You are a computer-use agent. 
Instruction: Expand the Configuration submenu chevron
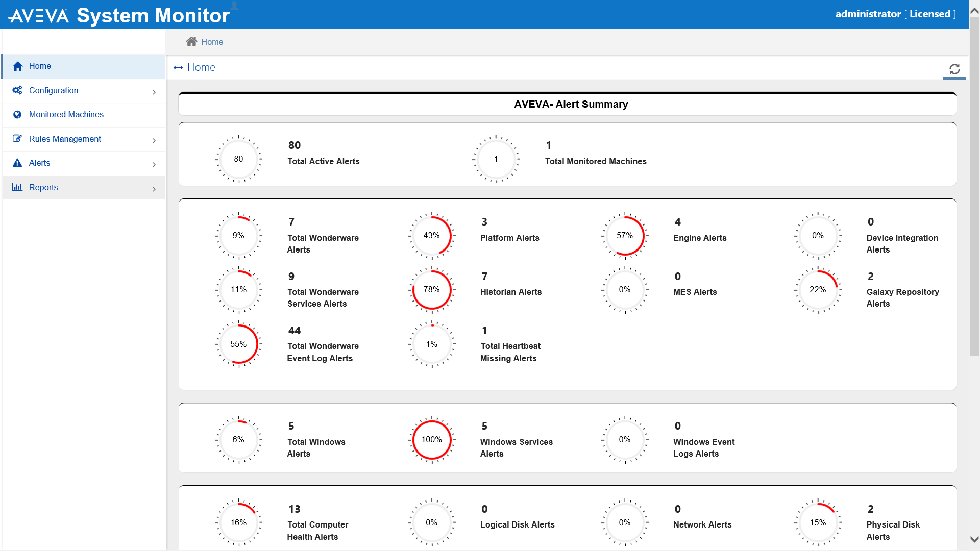click(x=154, y=92)
